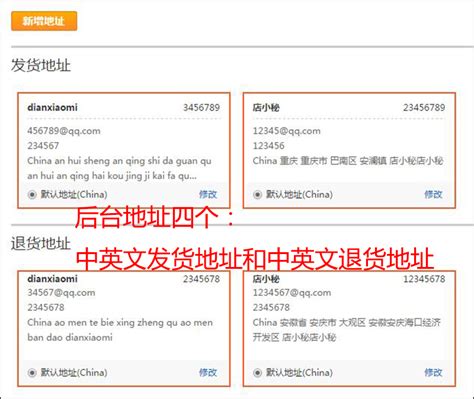Screen dimensions: 474x399
Task: Click 修改 on 店小秘 shipping address card
Action: click(433, 194)
